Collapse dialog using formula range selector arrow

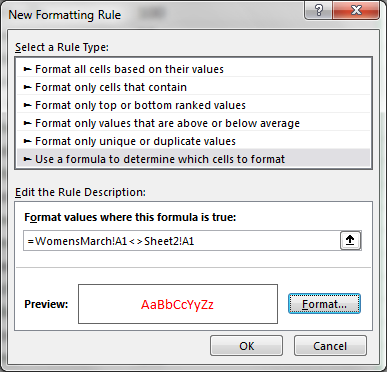coord(350,240)
